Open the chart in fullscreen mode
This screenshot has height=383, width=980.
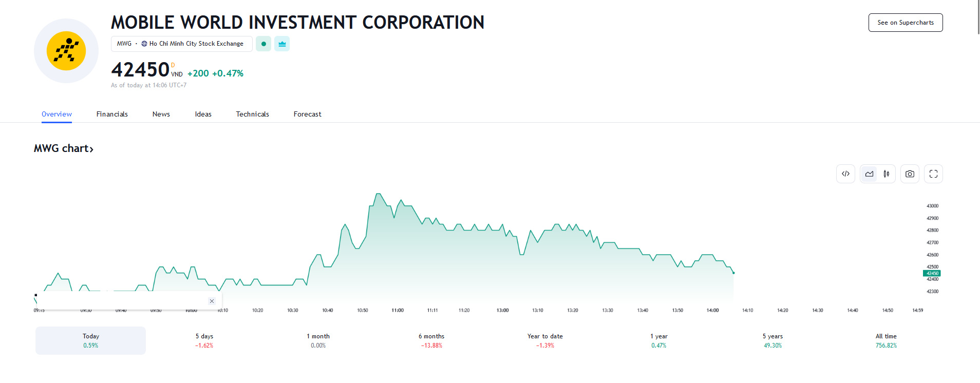933,174
